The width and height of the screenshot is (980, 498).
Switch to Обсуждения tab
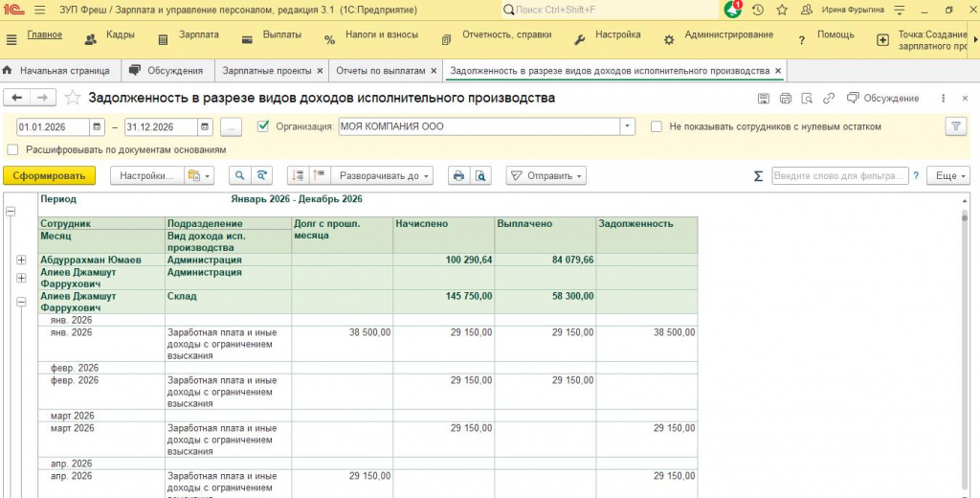[x=167, y=71]
